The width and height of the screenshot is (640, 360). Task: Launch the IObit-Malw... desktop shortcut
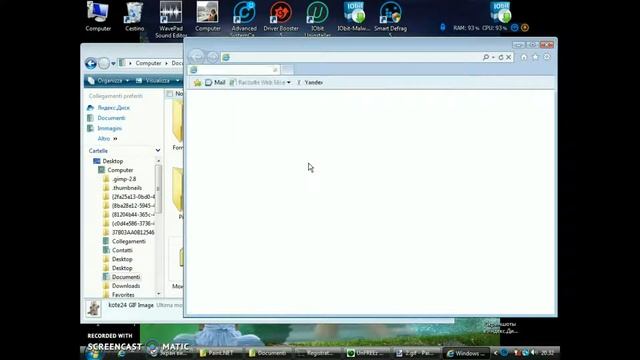click(353, 17)
